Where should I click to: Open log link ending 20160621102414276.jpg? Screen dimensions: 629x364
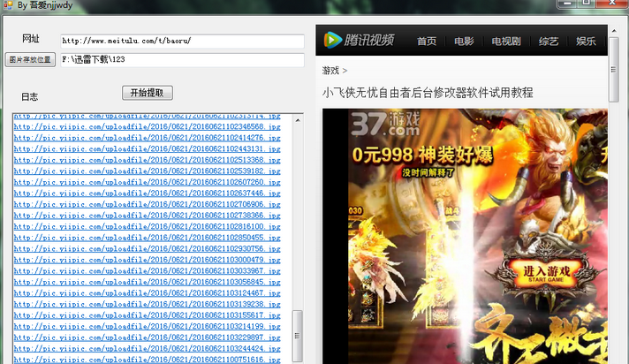(148, 138)
